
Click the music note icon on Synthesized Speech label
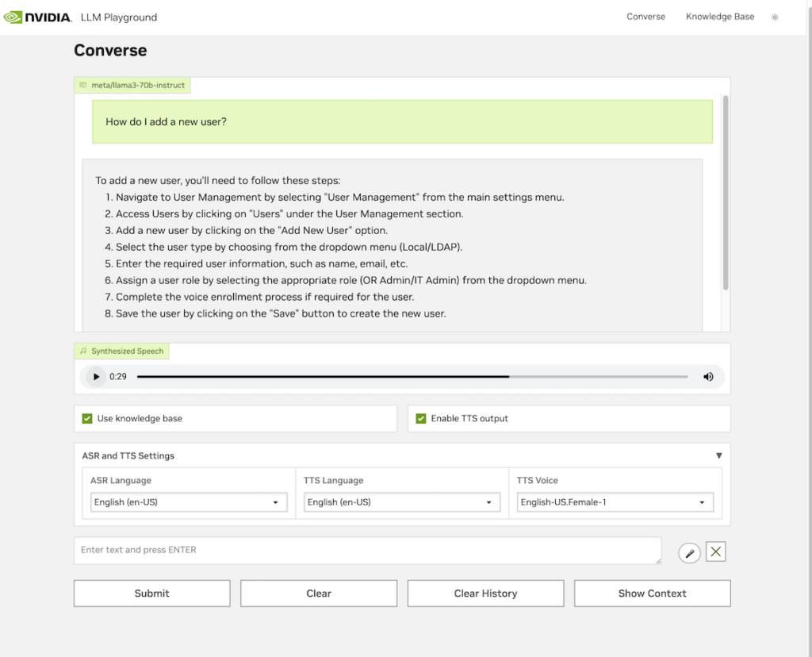tap(84, 350)
